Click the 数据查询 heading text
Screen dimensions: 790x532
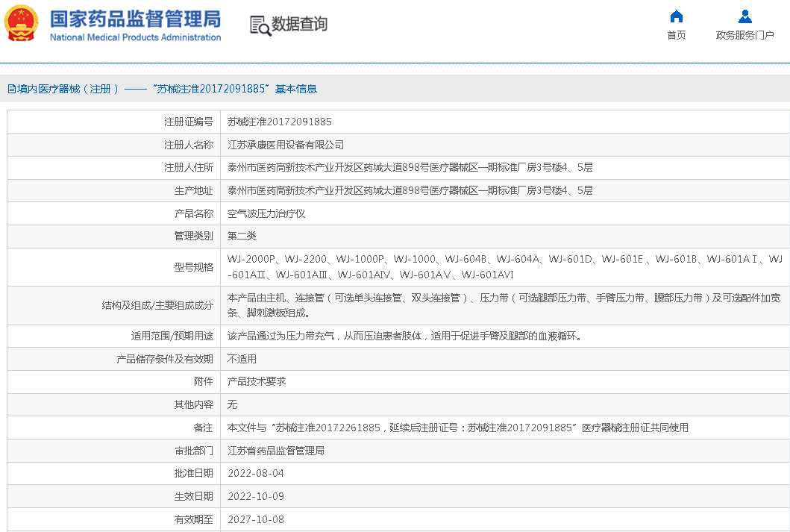pyautogui.click(x=299, y=25)
